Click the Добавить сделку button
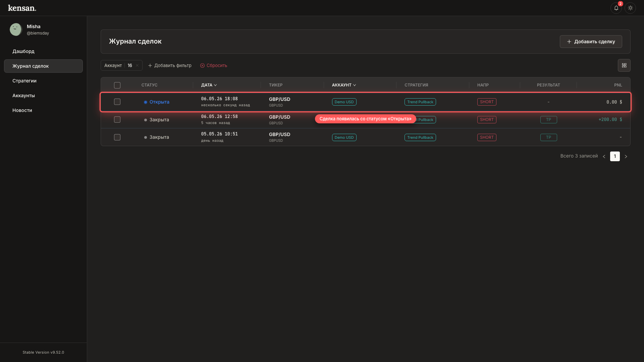This screenshot has height=362, width=644. (x=591, y=42)
